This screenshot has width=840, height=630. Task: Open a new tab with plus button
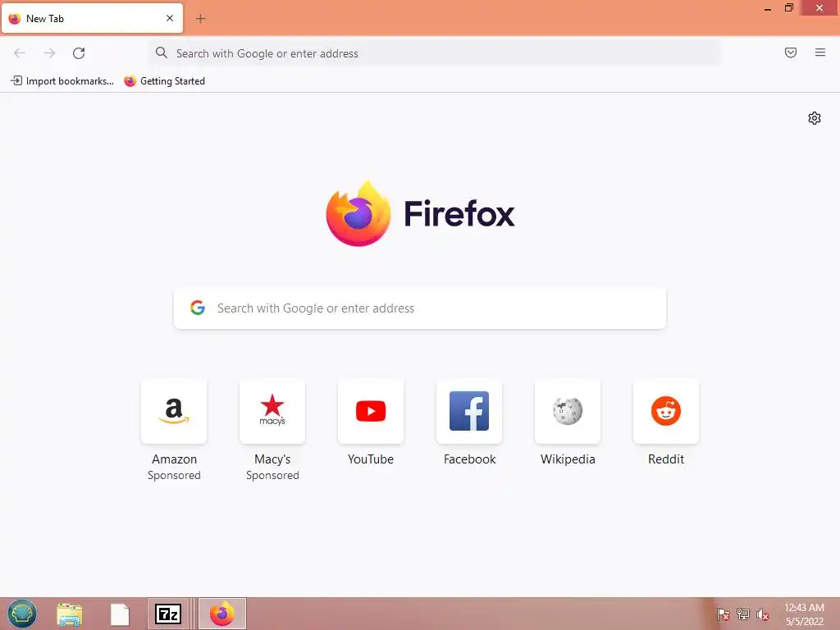coord(200,19)
